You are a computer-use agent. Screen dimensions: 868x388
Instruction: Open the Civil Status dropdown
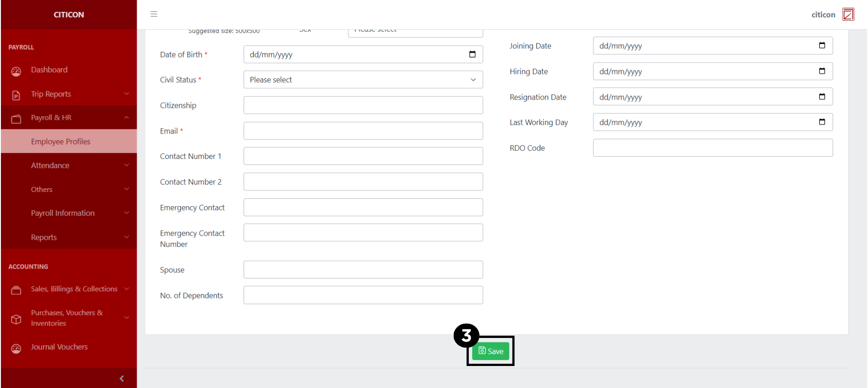point(363,80)
